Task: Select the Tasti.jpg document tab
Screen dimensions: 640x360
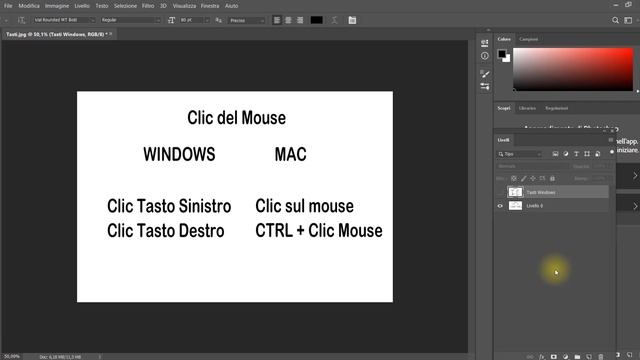Action: (x=56, y=34)
